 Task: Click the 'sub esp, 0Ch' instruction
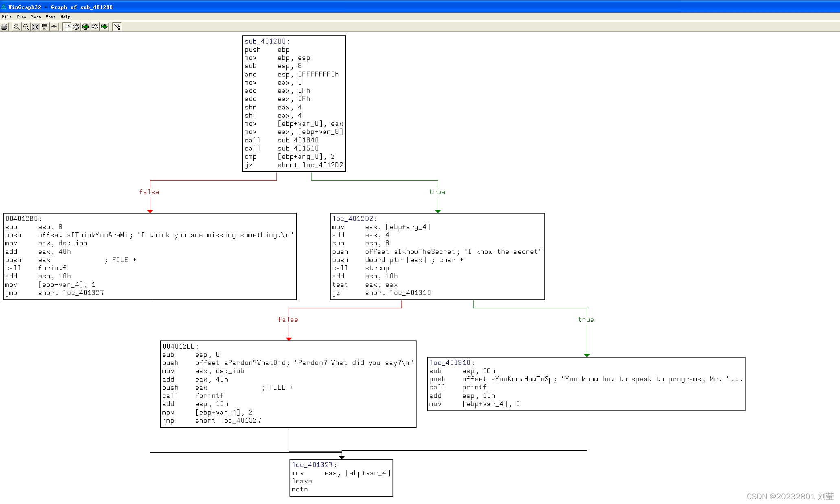(462, 371)
